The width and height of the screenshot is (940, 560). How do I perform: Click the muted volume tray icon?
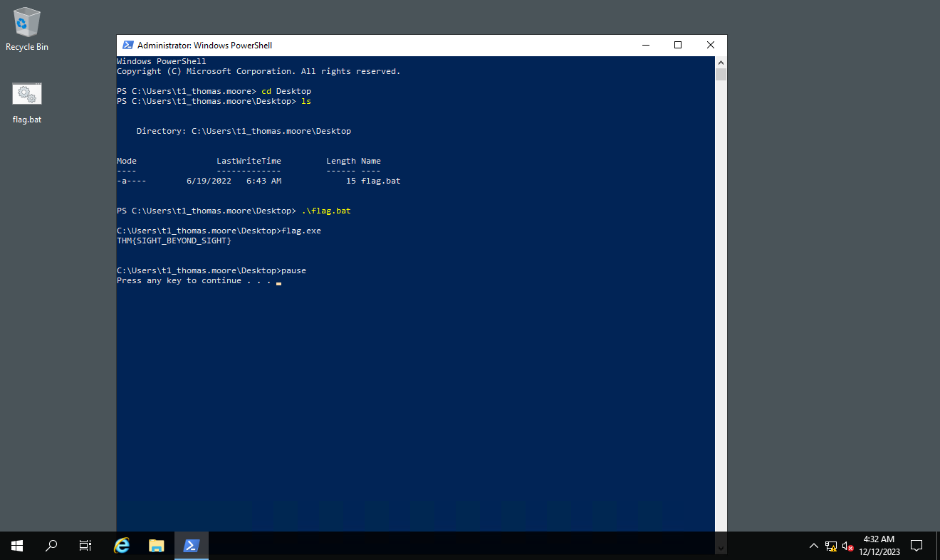(x=847, y=546)
